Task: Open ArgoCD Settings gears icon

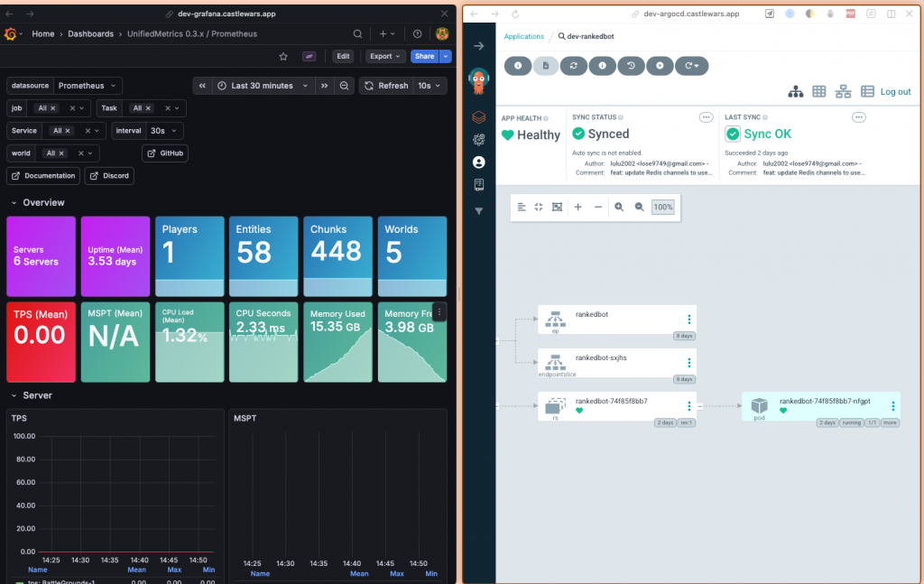Action: (x=479, y=140)
